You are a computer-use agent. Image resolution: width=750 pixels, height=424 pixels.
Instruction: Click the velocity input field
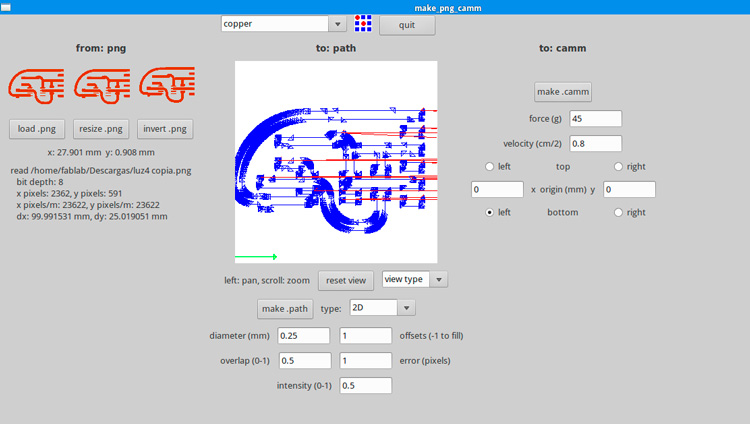[x=596, y=144]
